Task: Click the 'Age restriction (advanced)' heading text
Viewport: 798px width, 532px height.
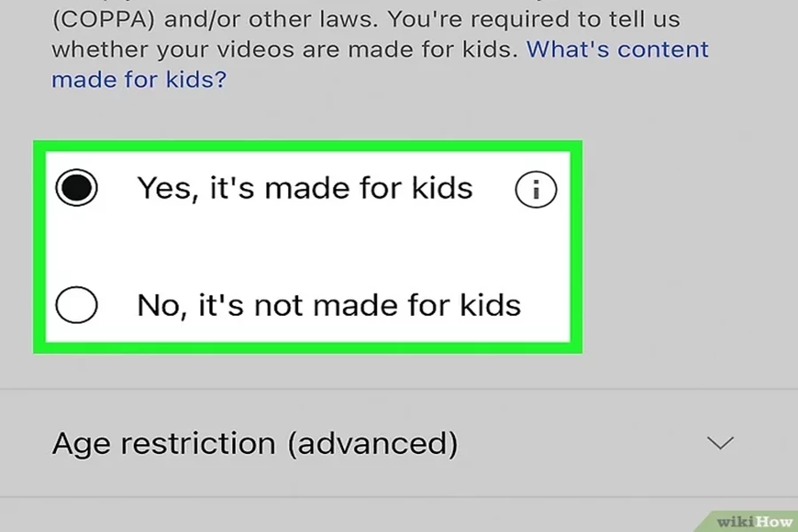Action: 255,443
